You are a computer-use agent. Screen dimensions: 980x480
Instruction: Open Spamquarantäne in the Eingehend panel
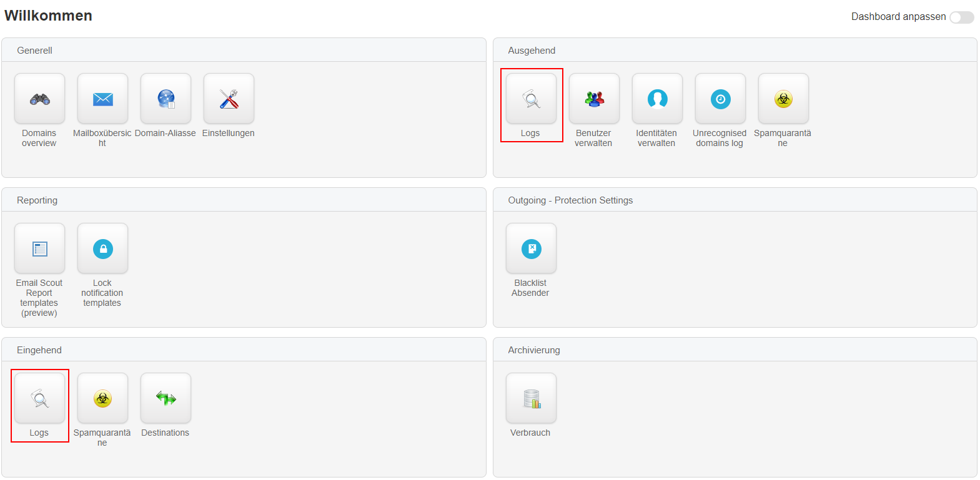tap(102, 398)
